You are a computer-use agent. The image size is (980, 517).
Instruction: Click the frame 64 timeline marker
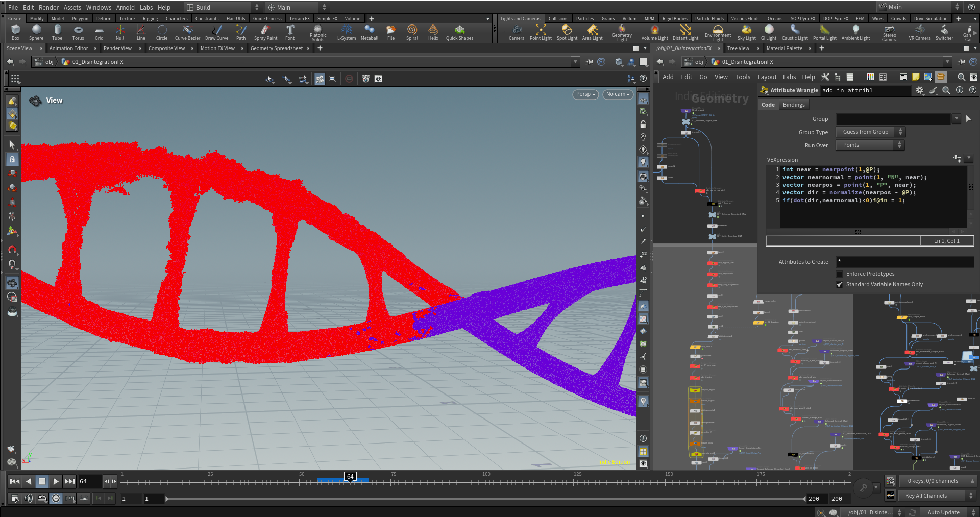(x=350, y=477)
